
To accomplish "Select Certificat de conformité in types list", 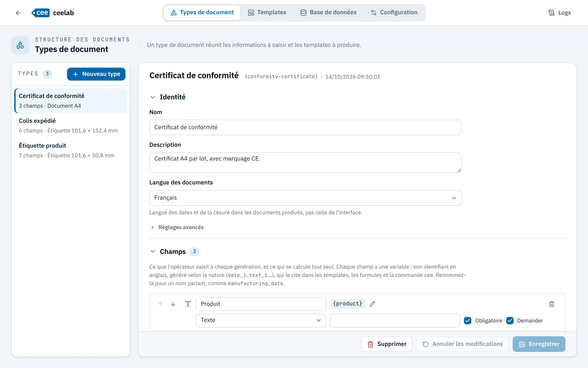I will tap(71, 101).
